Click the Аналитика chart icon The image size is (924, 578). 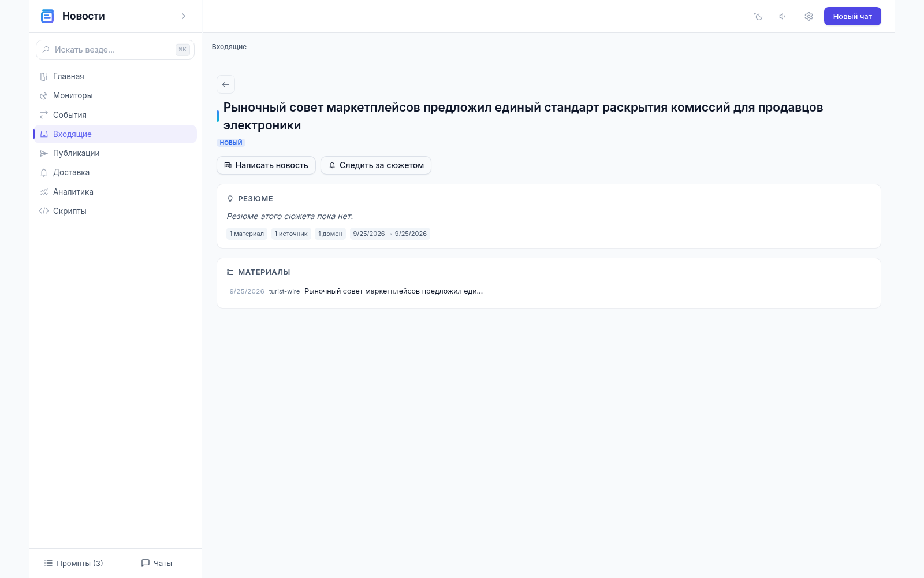[44, 192]
